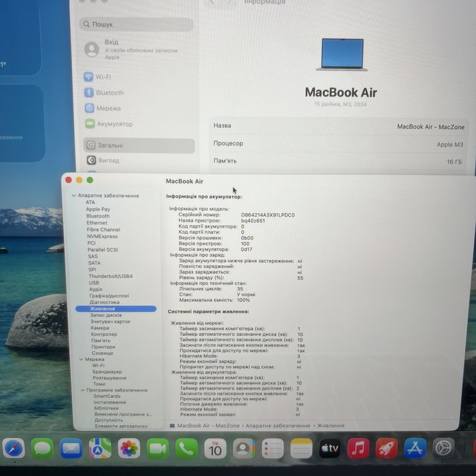Image resolution: width=476 pixels, height=476 pixels.
Task: Open Messages app in the Dock
Action: coord(42,448)
